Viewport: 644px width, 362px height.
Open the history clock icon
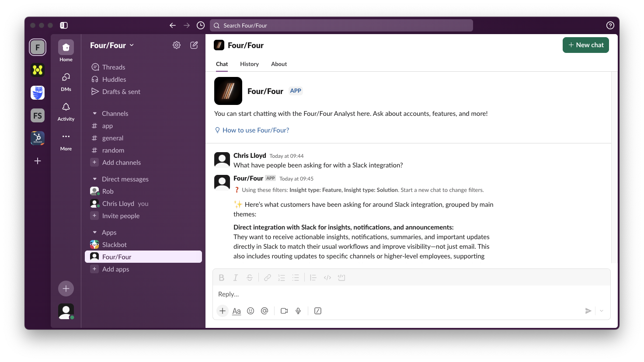tap(201, 25)
